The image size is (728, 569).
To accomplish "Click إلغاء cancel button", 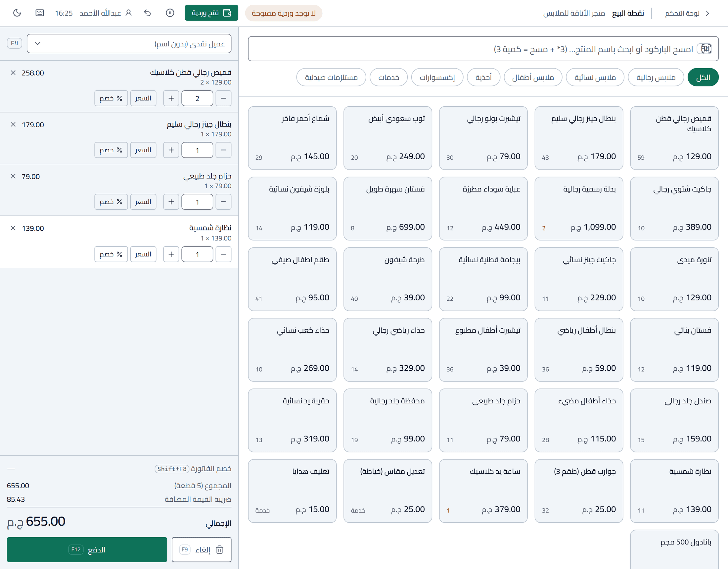I will (x=201, y=549).
